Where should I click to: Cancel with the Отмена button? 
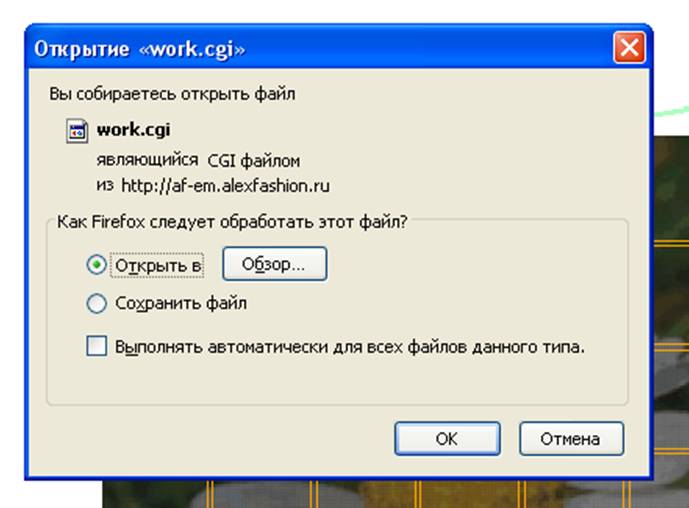pos(571,439)
